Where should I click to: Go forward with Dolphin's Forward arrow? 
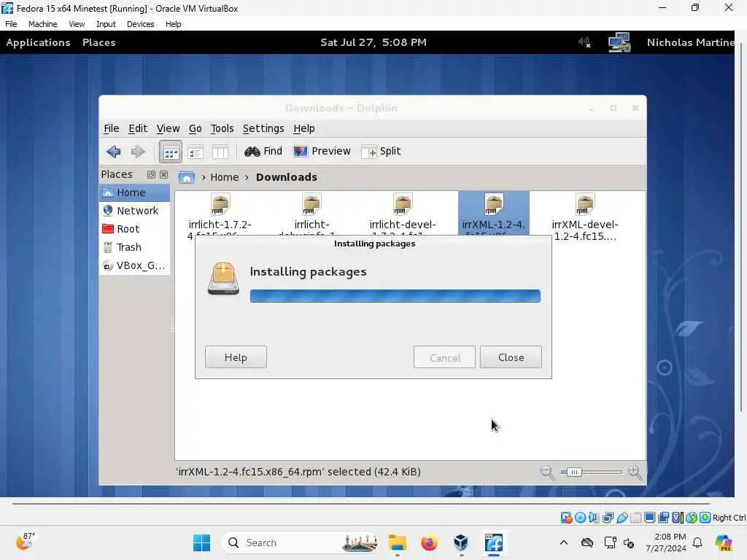point(138,152)
